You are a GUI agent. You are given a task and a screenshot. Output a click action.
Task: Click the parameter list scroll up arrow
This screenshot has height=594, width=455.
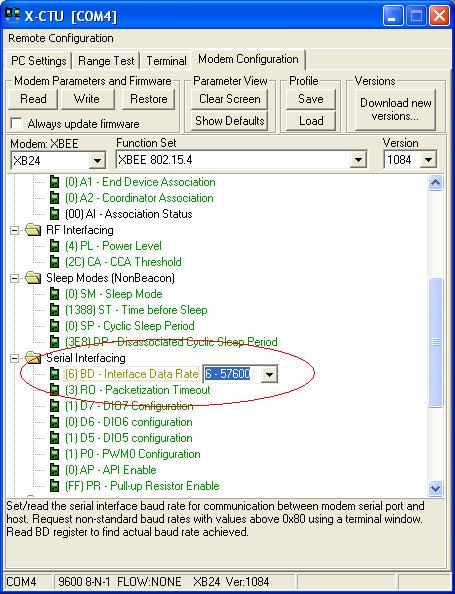(435, 183)
